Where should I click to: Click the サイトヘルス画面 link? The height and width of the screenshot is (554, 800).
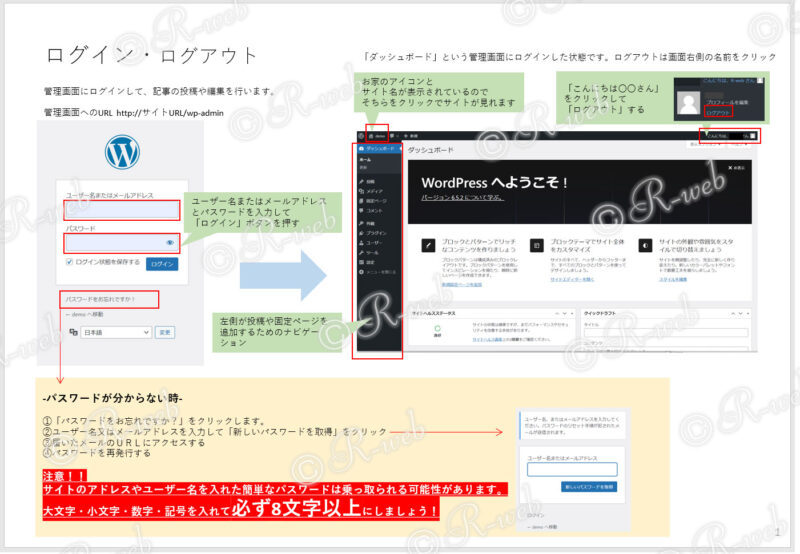(488, 339)
